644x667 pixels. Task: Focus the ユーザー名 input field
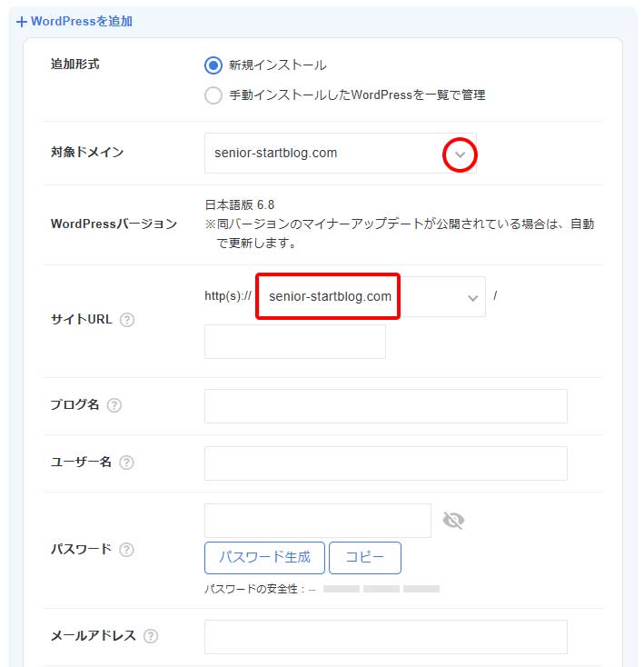coord(385,463)
